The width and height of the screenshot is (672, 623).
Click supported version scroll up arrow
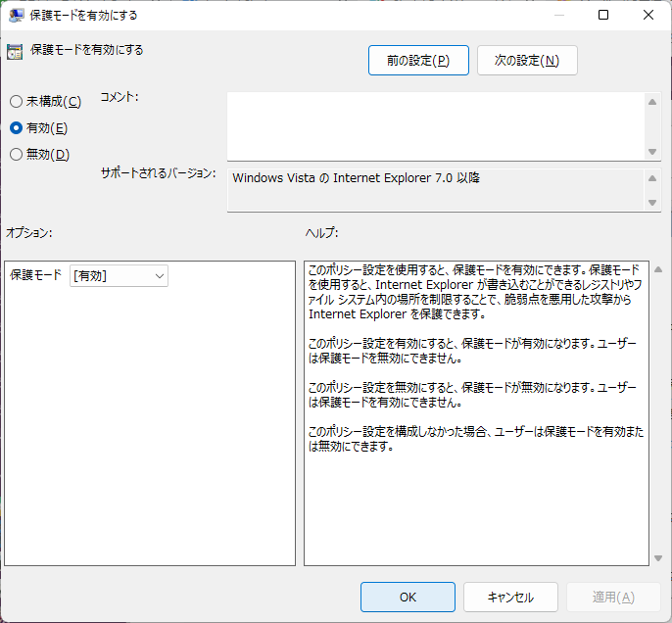pos(652,178)
